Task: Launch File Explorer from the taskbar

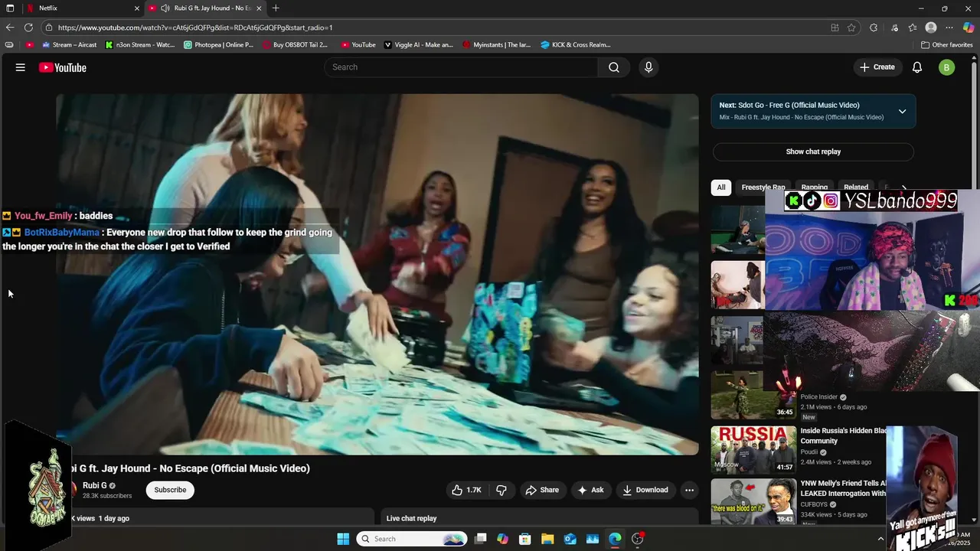Action: 547,539
